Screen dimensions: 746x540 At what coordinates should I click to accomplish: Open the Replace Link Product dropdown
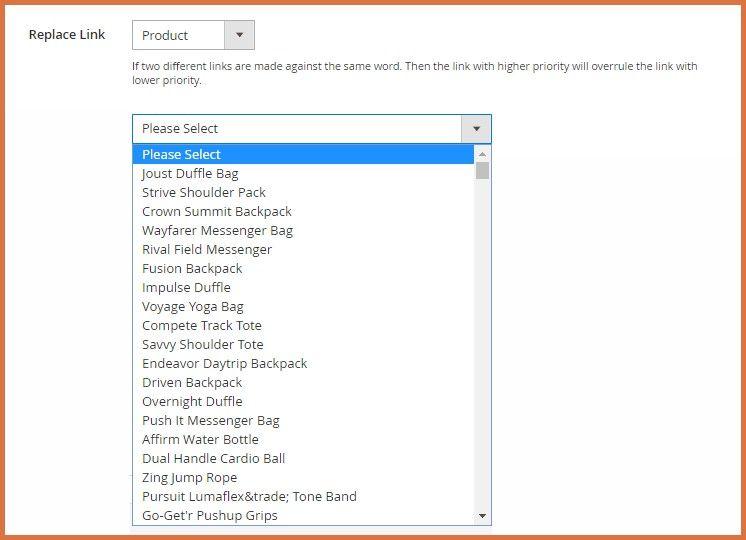180,35
